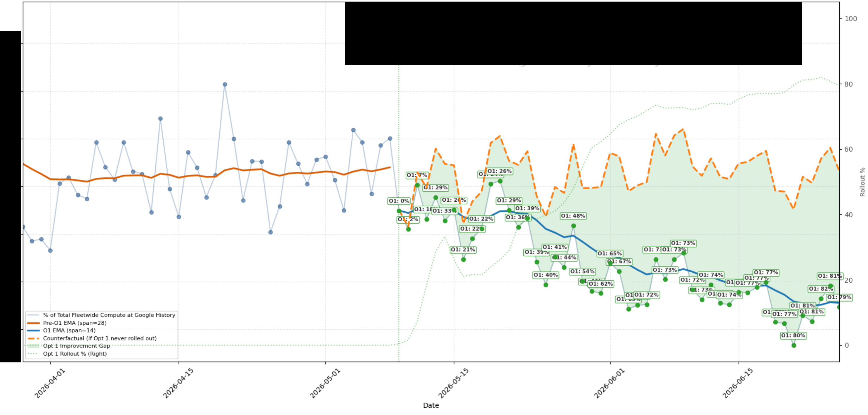Click the 'Rollout %' right axis title
This screenshot has height=415, width=868.
[x=862, y=182]
